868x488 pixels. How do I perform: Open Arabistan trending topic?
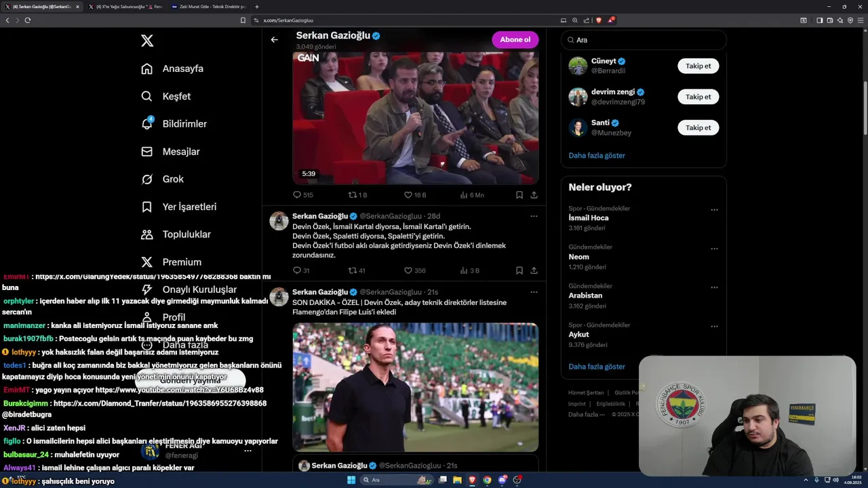[x=585, y=296]
